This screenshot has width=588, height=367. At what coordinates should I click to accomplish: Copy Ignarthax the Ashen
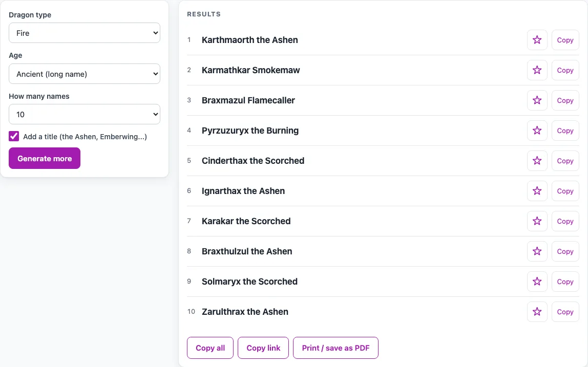pyautogui.click(x=565, y=191)
